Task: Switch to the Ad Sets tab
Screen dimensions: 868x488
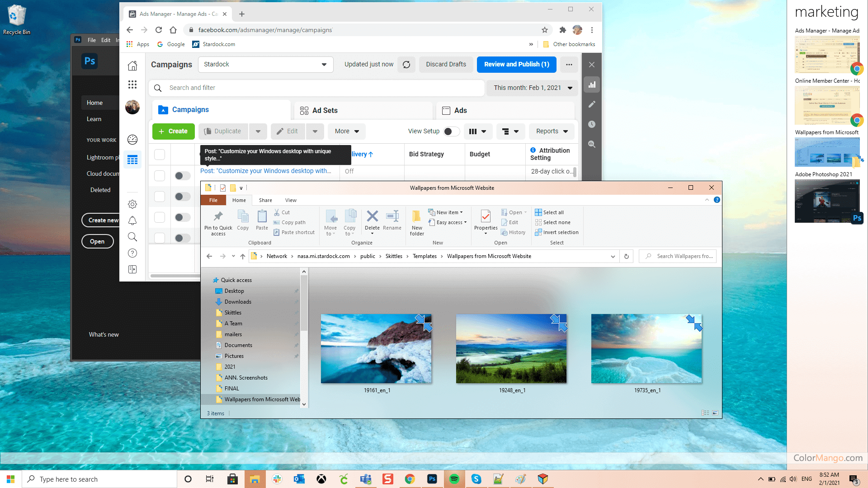Action: pos(325,110)
